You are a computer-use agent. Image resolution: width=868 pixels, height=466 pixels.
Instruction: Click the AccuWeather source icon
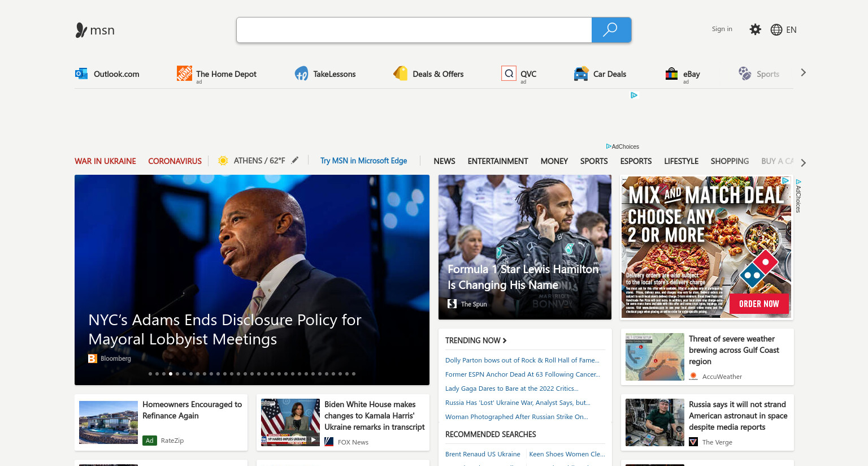pyautogui.click(x=693, y=377)
